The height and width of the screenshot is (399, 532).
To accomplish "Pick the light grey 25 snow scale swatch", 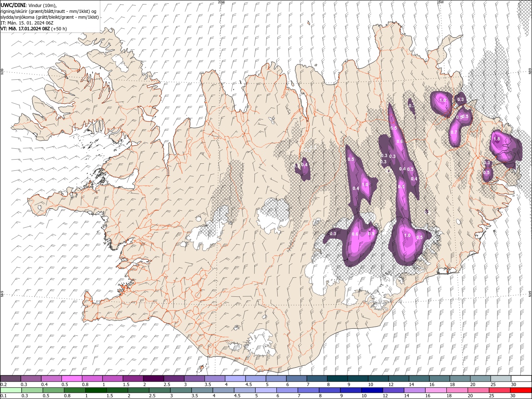I will pyautogui.click(x=500, y=379).
